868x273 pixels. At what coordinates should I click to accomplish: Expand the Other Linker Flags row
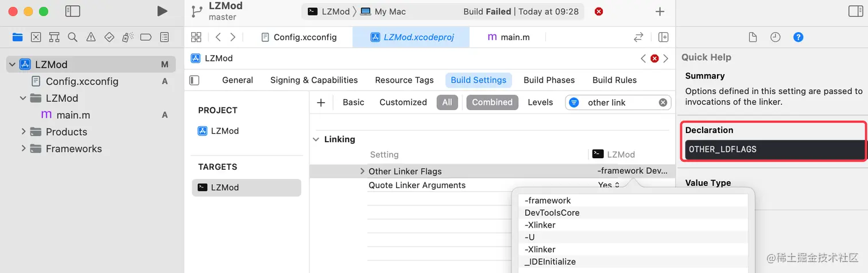click(x=362, y=171)
